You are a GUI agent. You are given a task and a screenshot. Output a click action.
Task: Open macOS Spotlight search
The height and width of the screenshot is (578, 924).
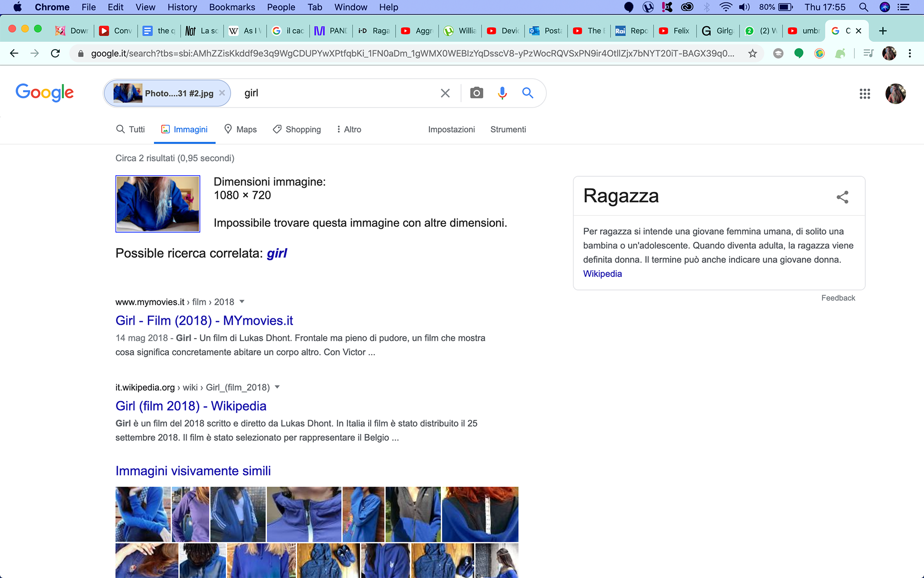point(863,7)
